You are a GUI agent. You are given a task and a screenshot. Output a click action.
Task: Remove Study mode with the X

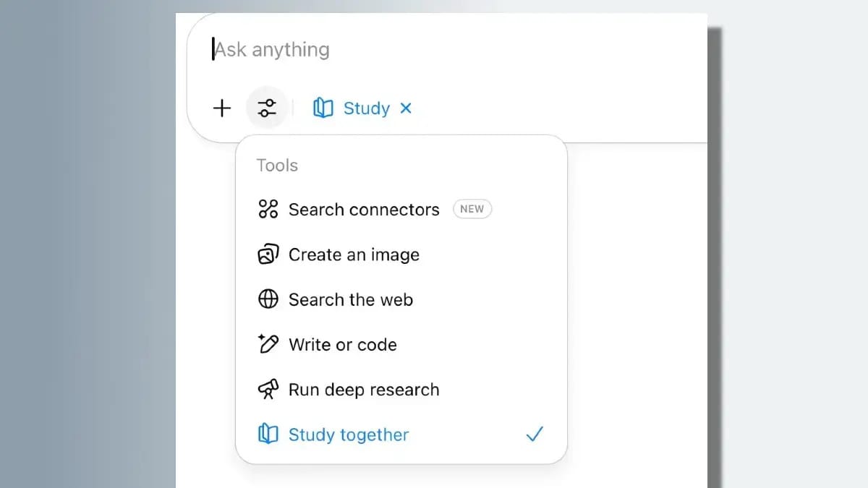[406, 108]
